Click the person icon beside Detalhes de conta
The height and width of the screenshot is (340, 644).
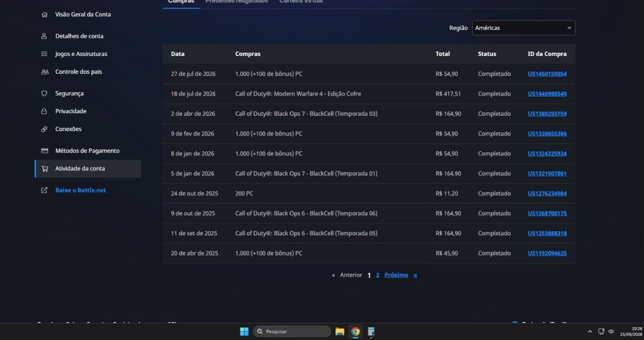pyautogui.click(x=44, y=36)
